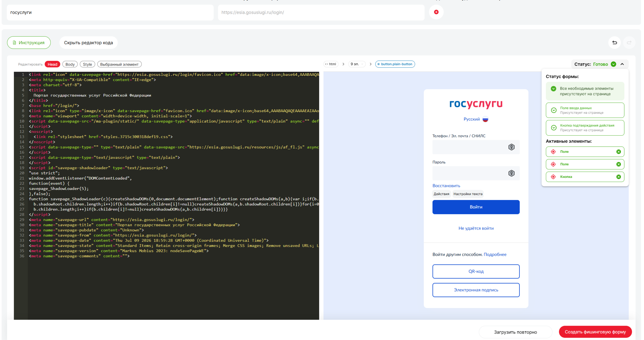Click the blue Войти button in preview
Screen dimensions: 644x340
click(476, 207)
